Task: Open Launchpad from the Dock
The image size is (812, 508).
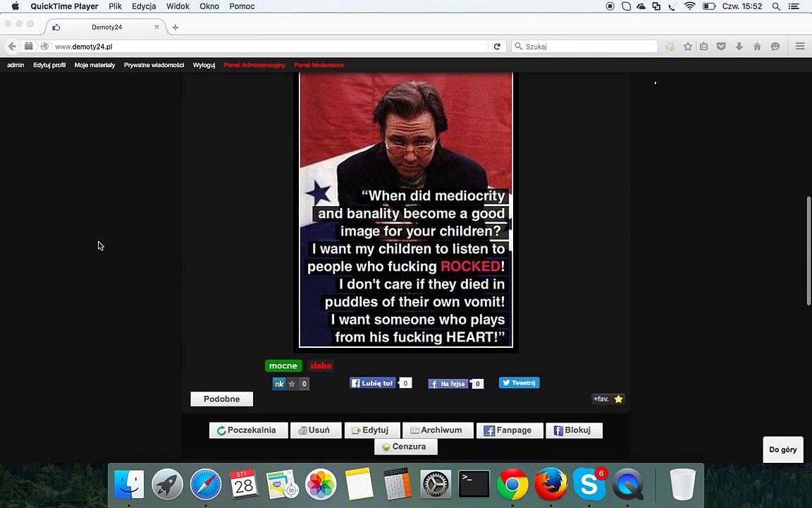Action: [167, 485]
